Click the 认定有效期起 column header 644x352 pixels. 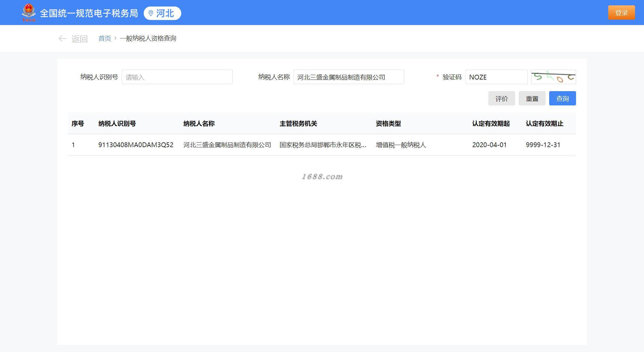[491, 124]
